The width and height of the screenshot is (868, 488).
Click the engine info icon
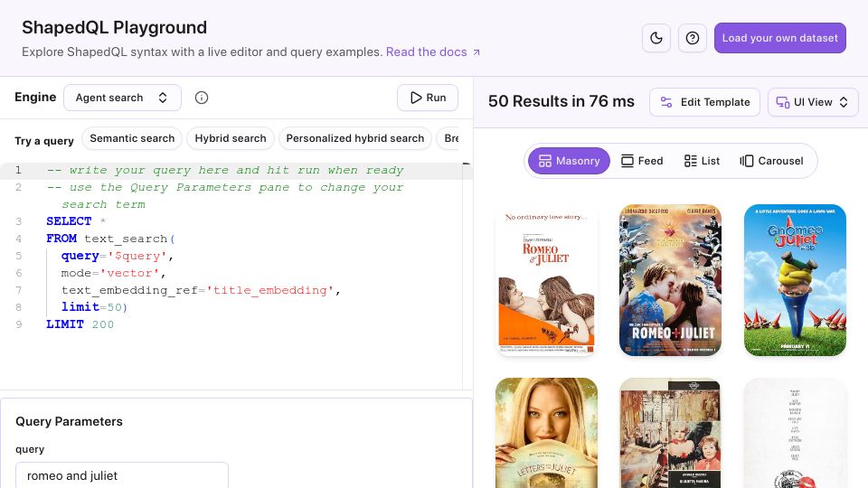[202, 98]
